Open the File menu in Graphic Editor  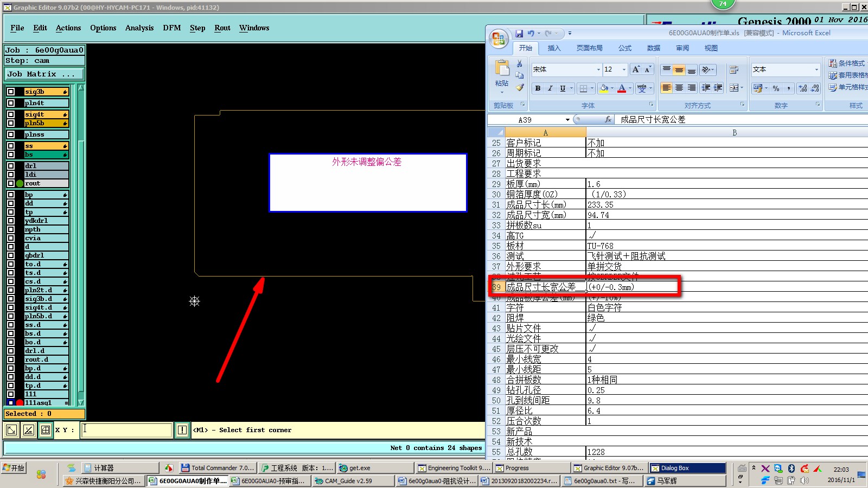pyautogui.click(x=17, y=28)
